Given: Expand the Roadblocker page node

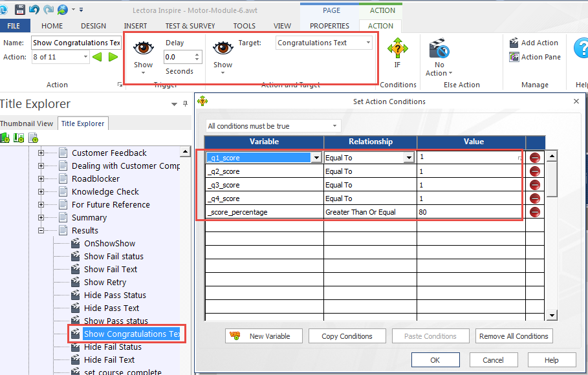Looking at the screenshot, I should [41, 179].
